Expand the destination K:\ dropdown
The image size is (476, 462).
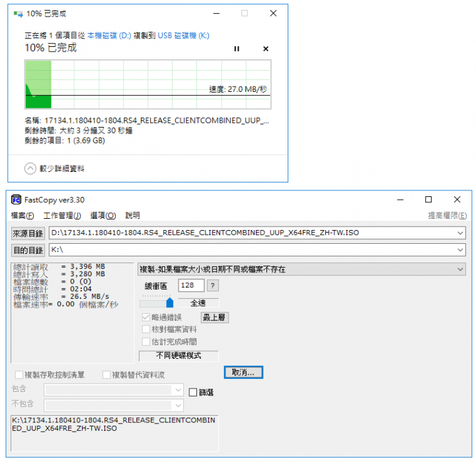point(460,250)
